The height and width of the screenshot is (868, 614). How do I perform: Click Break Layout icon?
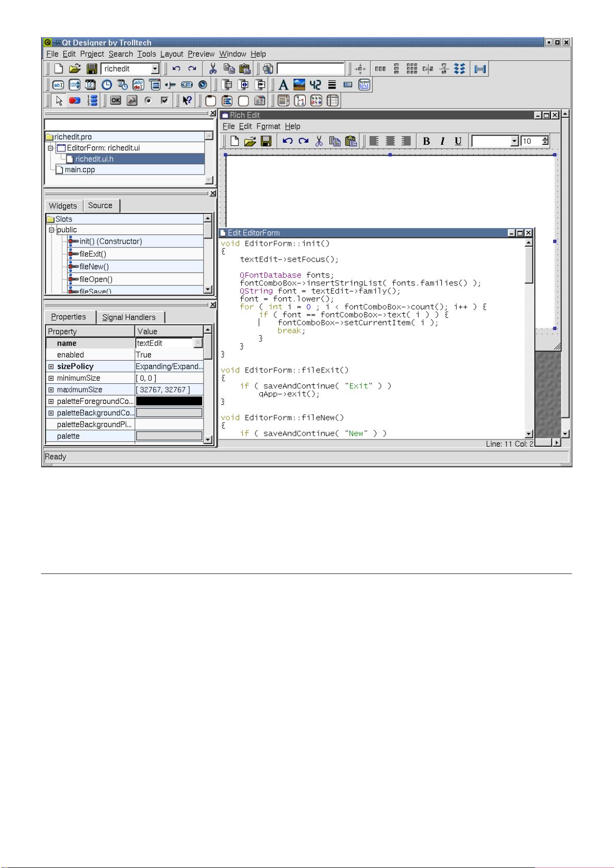pyautogui.click(x=459, y=69)
